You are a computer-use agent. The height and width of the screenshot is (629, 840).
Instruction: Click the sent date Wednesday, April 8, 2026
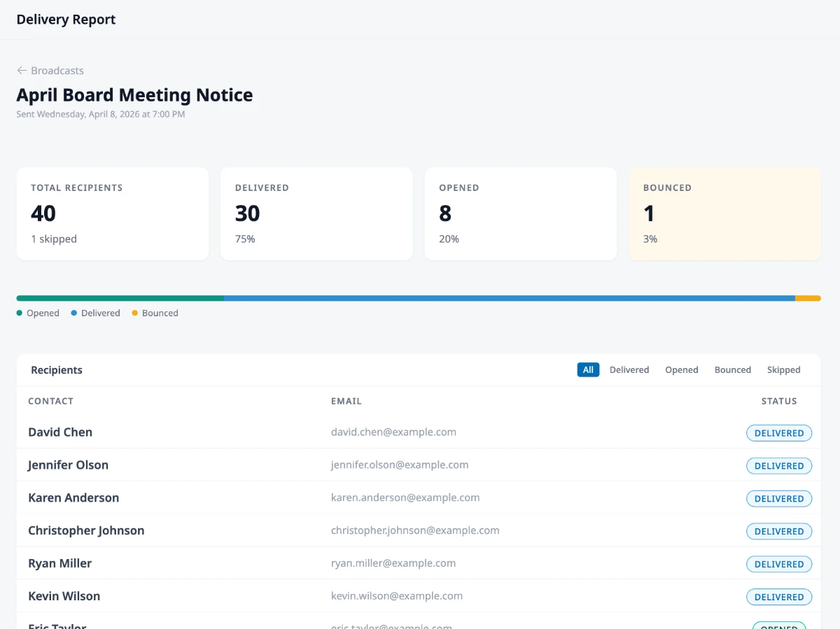(101, 114)
